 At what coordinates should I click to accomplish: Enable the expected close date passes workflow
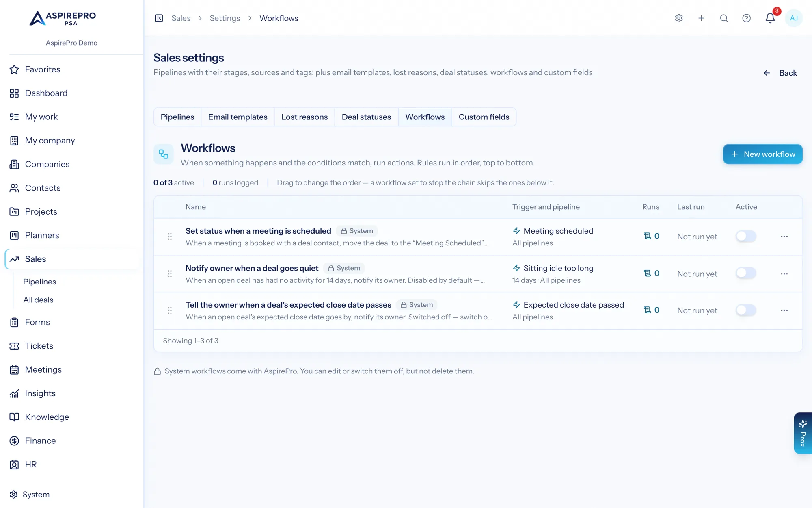point(746,310)
